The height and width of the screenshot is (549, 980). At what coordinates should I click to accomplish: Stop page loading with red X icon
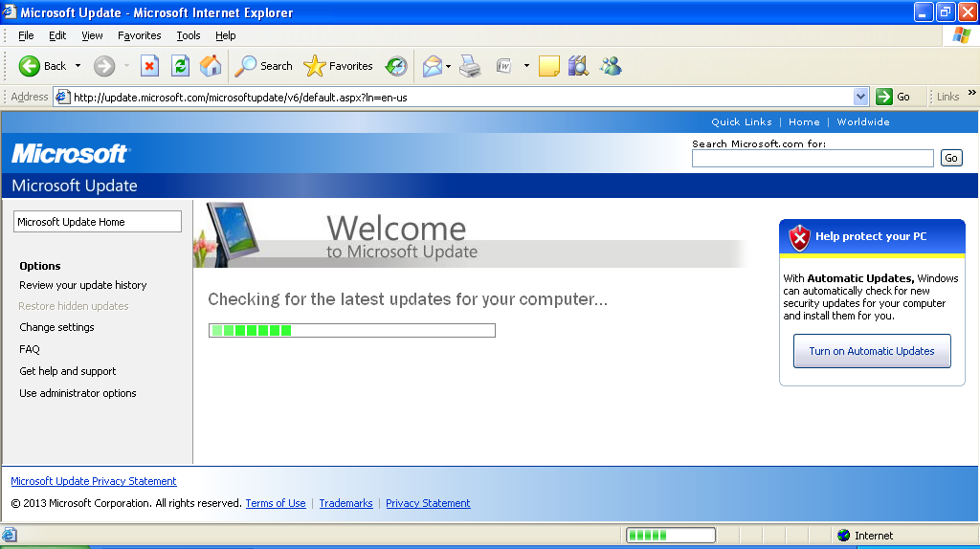[x=149, y=66]
